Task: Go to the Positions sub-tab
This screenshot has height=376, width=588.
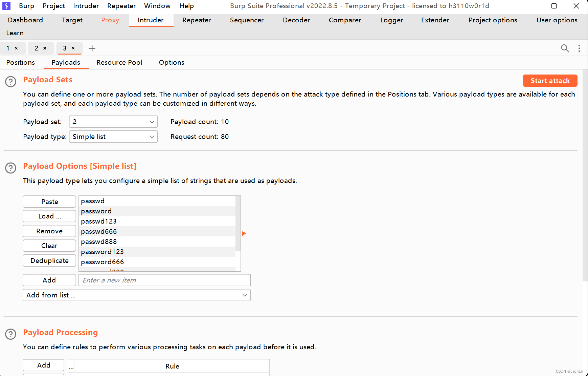Action: point(20,62)
